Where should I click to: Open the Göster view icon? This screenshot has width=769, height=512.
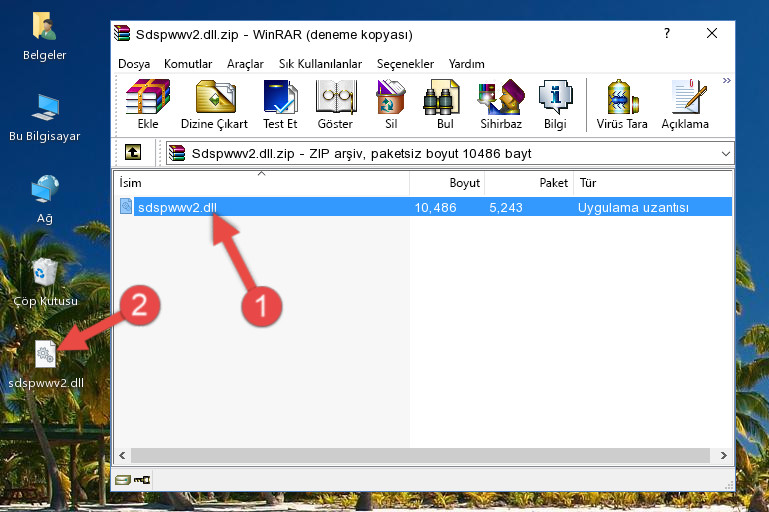coord(335,104)
